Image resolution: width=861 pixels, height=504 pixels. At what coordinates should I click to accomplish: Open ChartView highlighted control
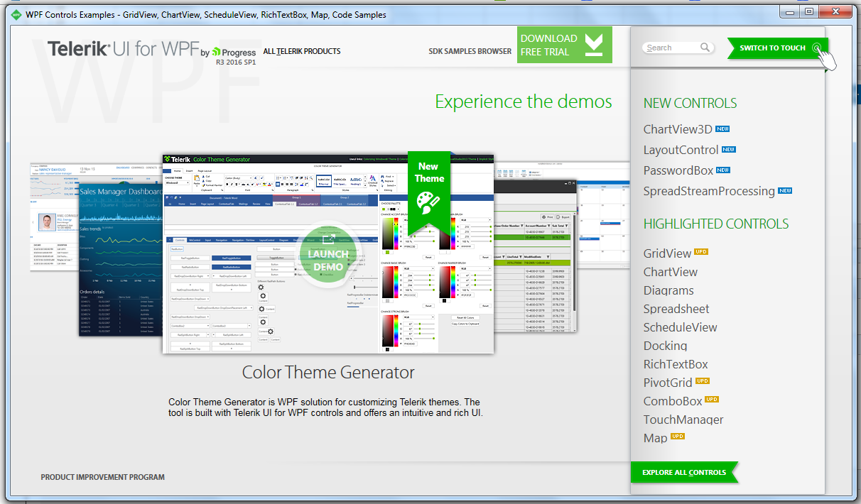(671, 272)
